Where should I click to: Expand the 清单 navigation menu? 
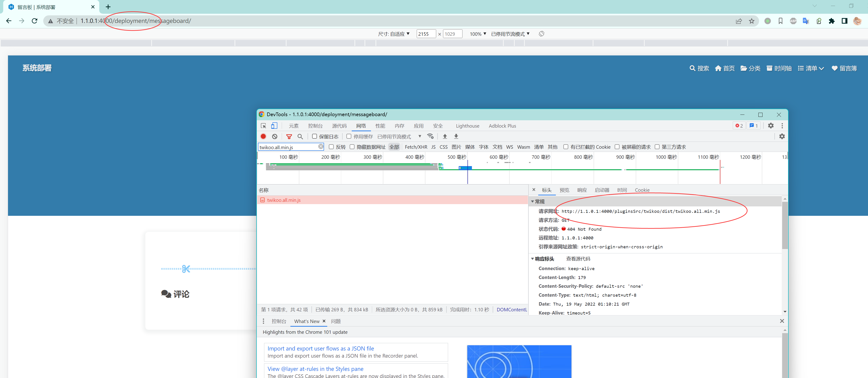(811, 68)
